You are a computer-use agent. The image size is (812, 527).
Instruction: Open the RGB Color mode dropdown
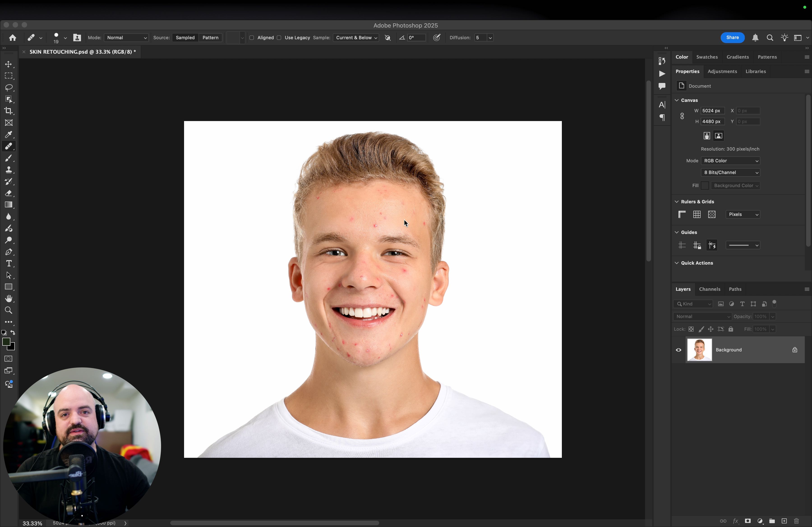click(x=730, y=160)
